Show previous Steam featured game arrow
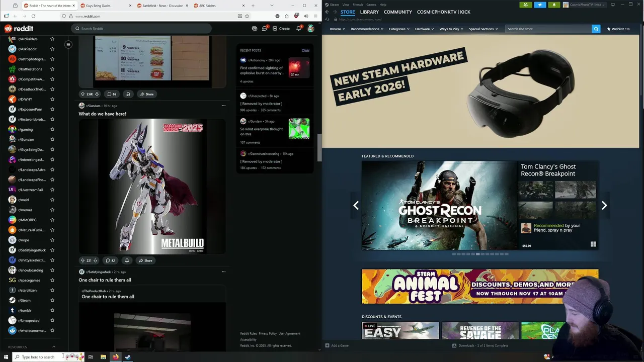644x362 pixels. pos(356,205)
